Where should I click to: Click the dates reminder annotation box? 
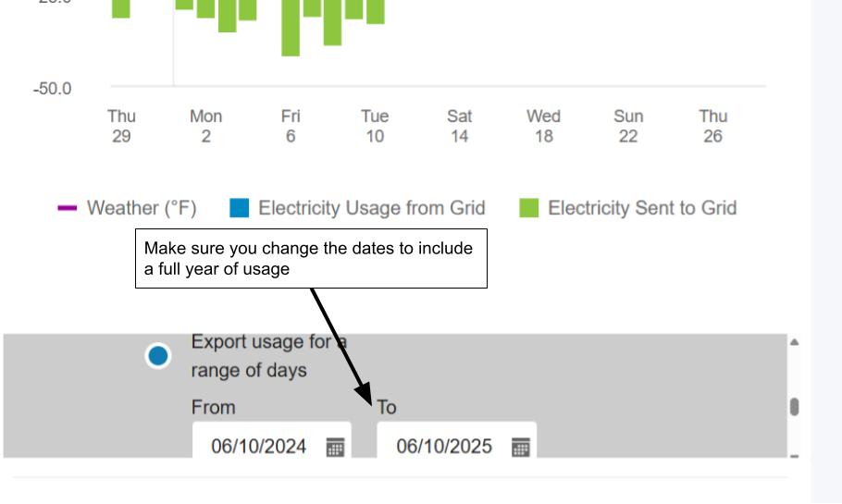pyautogui.click(x=312, y=259)
